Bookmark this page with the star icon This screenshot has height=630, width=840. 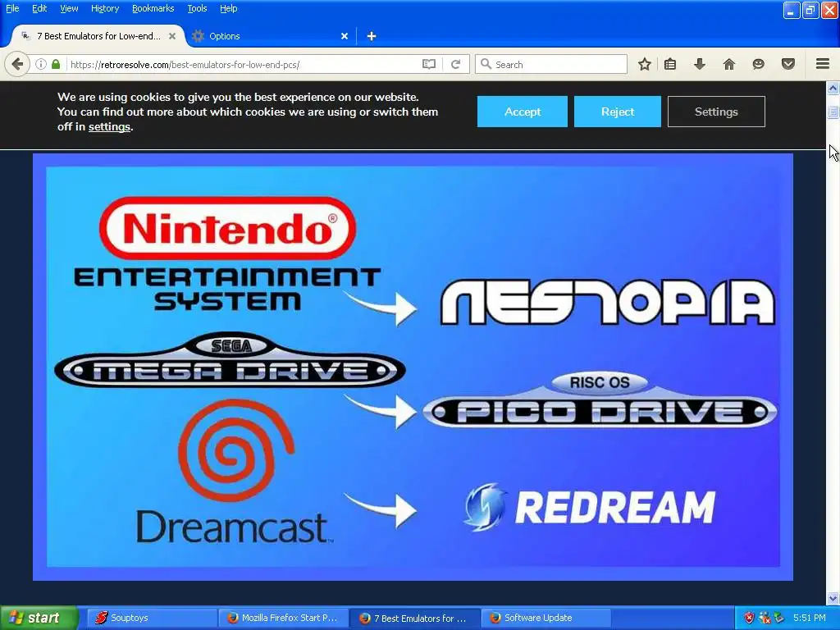[645, 64]
